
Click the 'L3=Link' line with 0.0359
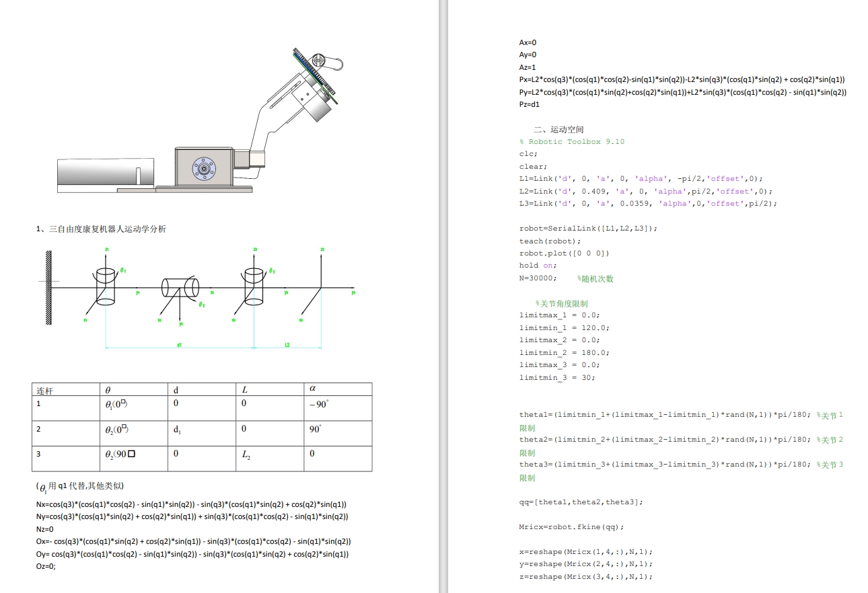648,203
